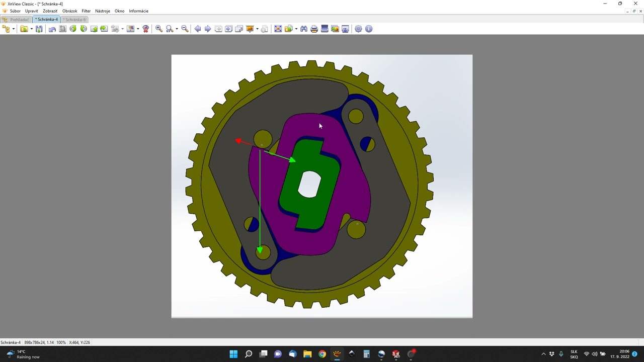Click the red-eye correction icon
The height and width of the screenshot is (362, 644).
146,29
